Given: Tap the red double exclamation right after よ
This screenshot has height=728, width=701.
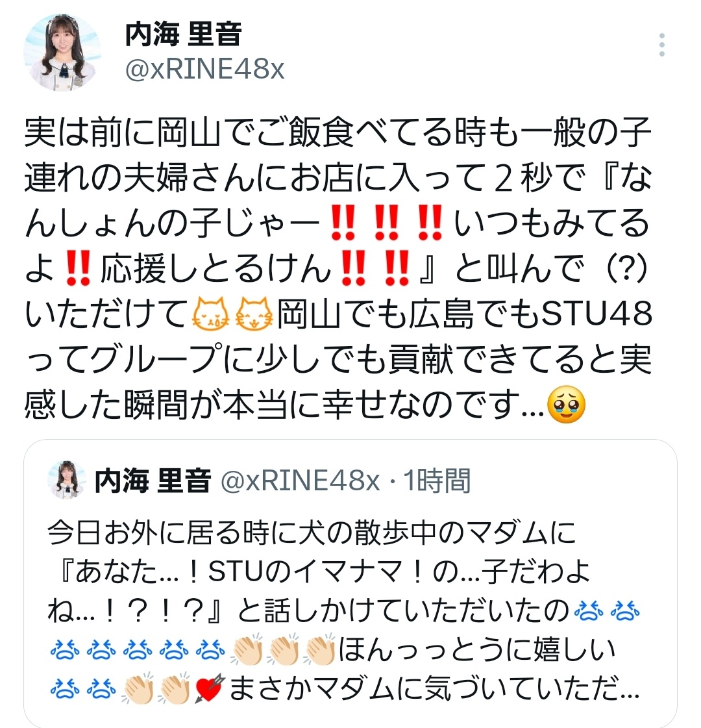Looking at the screenshot, I should tap(78, 268).
